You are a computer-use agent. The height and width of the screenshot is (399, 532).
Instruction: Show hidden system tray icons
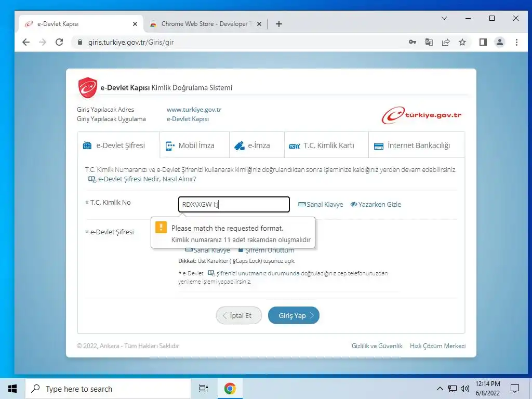440,389
